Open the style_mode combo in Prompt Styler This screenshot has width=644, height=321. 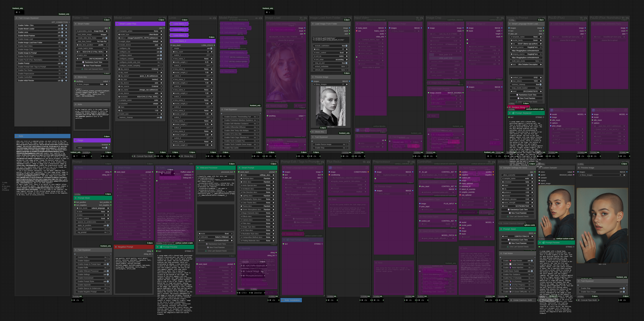93,208
